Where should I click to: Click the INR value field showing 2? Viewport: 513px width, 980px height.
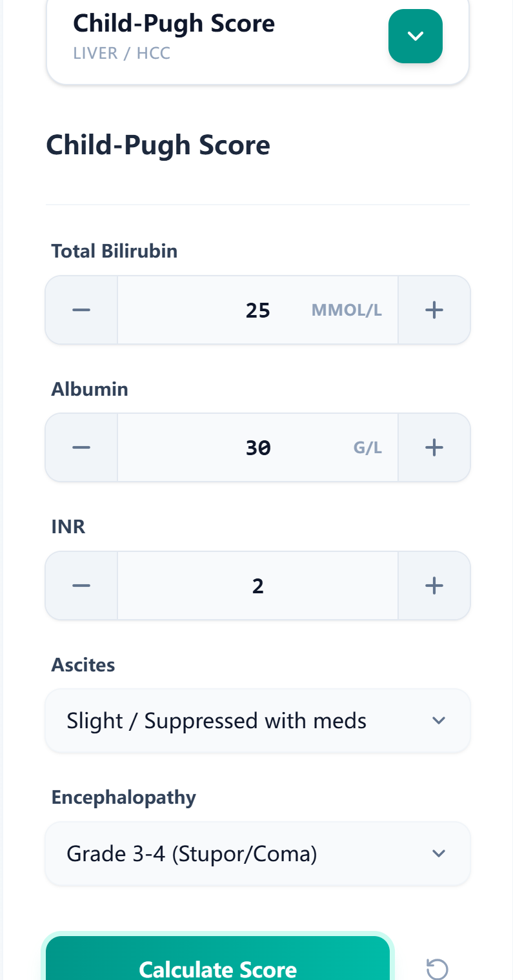pyautogui.click(x=257, y=586)
